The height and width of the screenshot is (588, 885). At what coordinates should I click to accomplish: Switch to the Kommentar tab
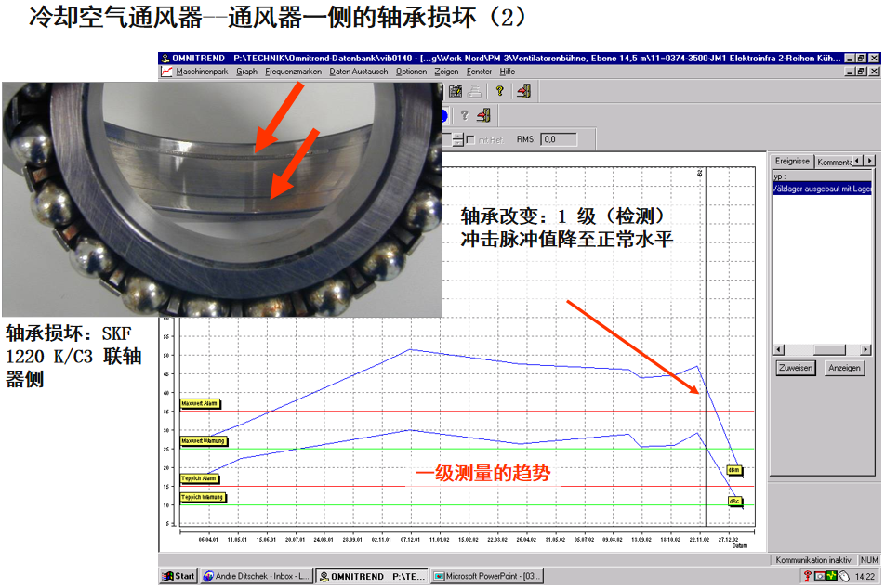tap(834, 162)
